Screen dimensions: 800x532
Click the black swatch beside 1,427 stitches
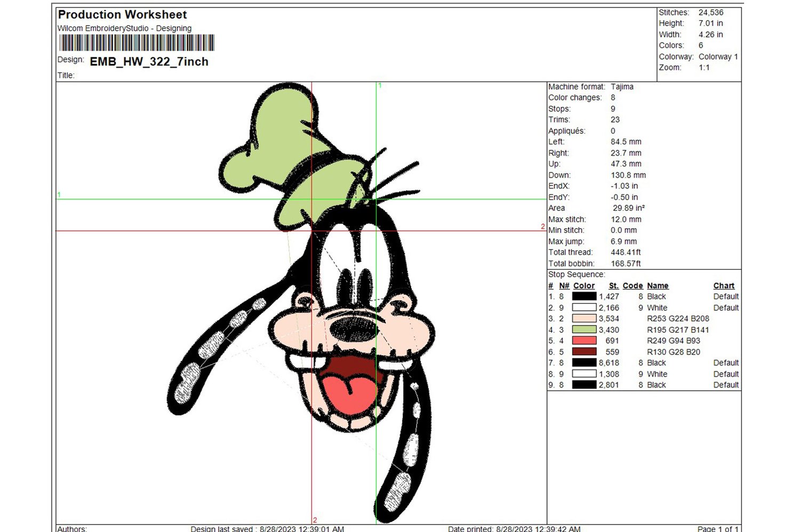(584, 296)
